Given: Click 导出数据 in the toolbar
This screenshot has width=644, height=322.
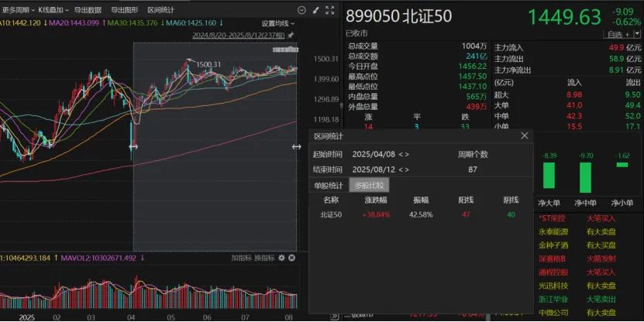Looking at the screenshot, I should 88,10.
